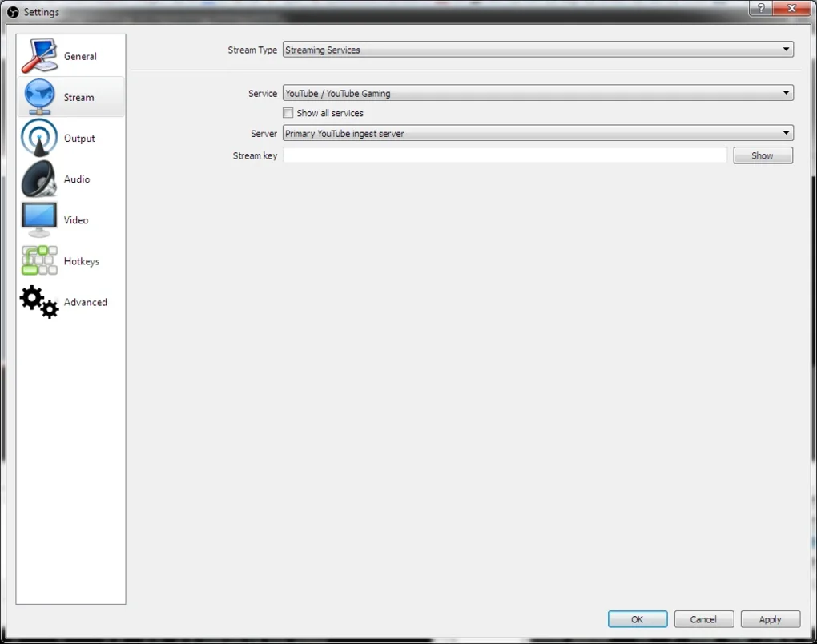
Task: Open the Hotkeys keyboard icon
Action: pyautogui.click(x=39, y=260)
